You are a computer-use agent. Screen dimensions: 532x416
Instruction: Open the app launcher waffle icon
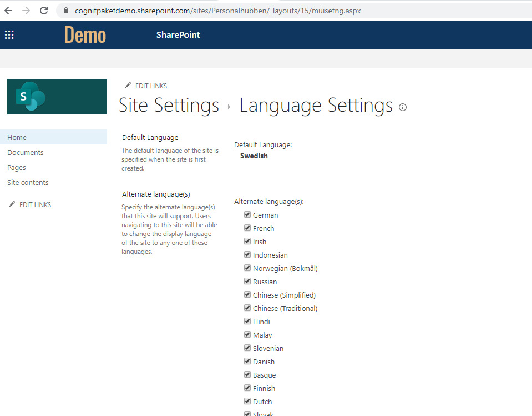[9, 35]
